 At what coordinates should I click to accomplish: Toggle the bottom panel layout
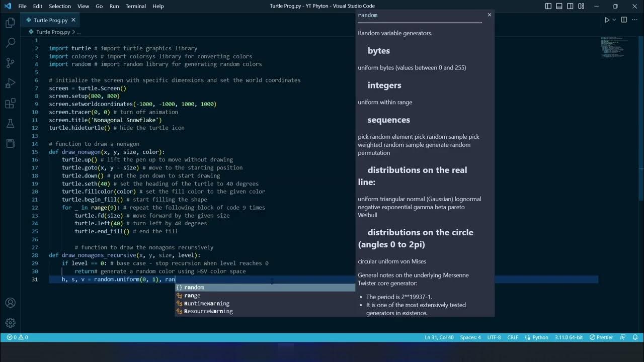[x=559, y=6]
